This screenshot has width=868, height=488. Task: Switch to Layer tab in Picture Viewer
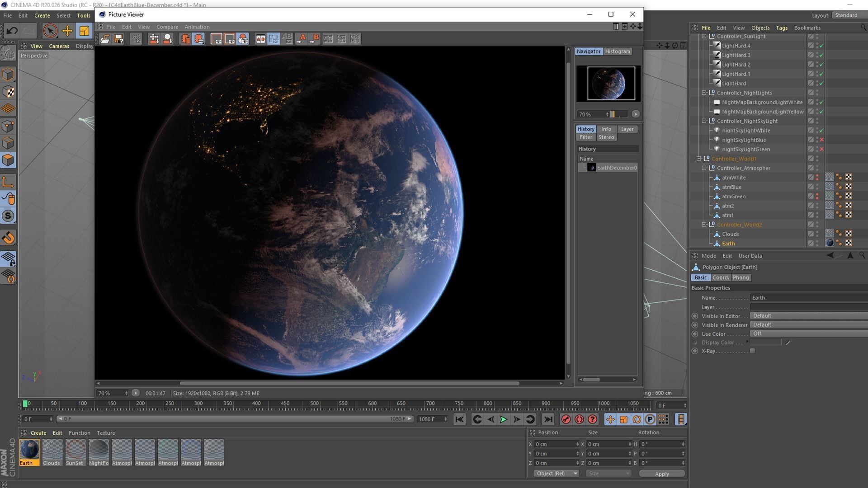(627, 129)
